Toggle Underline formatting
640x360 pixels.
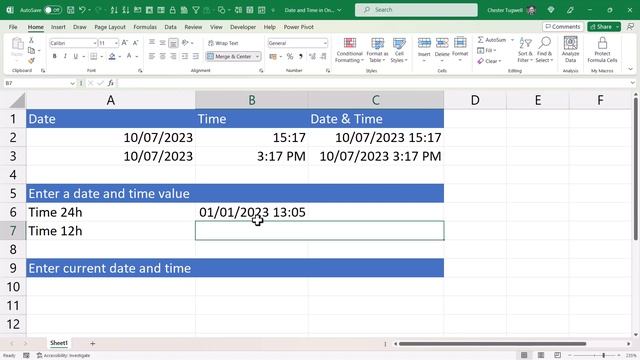pyautogui.click(x=76, y=56)
